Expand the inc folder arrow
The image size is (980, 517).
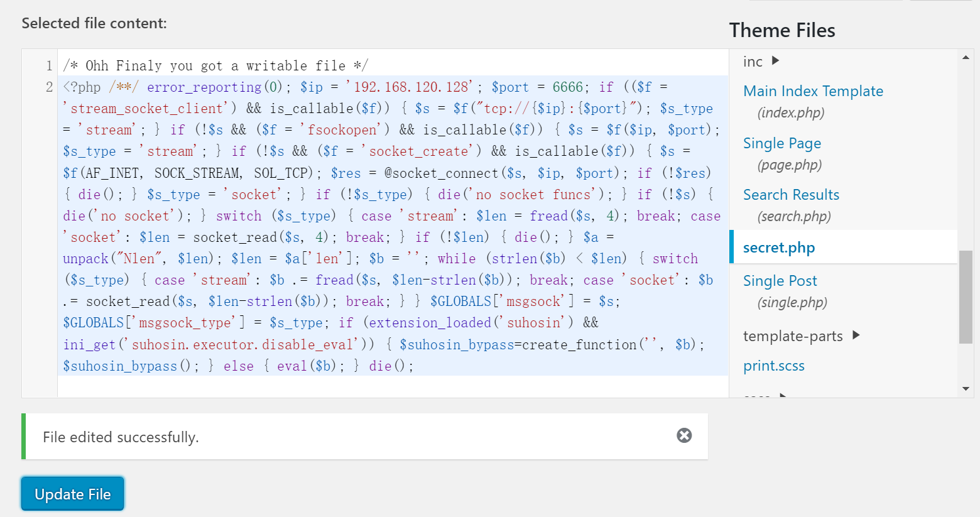(x=775, y=60)
